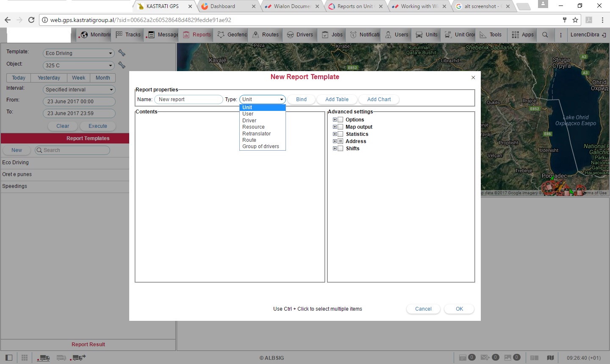
Task: Toggle the Shifts checkbox
Action: [340, 149]
